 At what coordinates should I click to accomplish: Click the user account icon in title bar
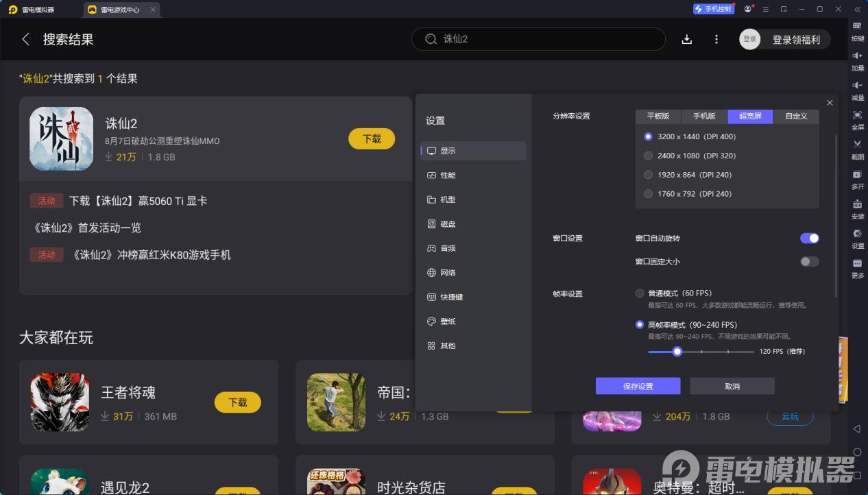pyautogui.click(x=747, y=9)
